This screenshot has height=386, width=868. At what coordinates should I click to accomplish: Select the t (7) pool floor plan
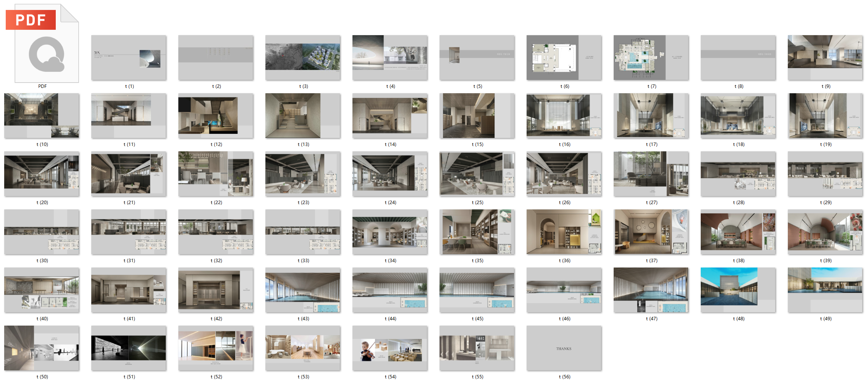pos(651,58)
